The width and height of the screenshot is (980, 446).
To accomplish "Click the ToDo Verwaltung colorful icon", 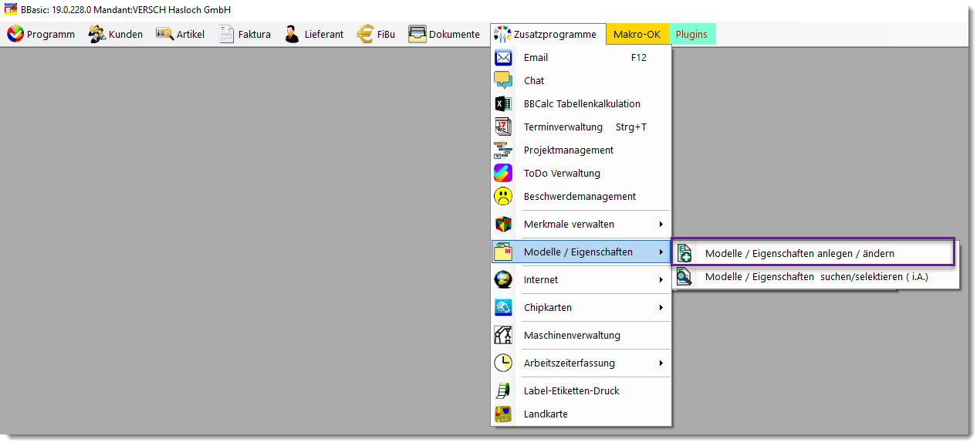I will click(503, 173).
